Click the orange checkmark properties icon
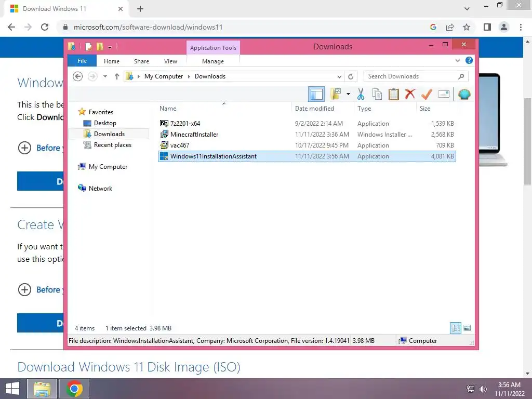The image size is (532, 399). (427, 94)
